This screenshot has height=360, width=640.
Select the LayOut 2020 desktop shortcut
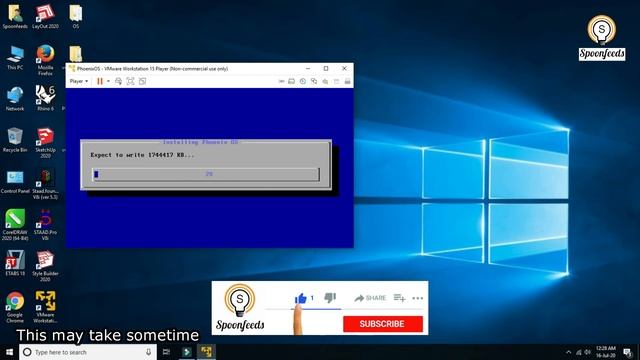pos(45,17)
